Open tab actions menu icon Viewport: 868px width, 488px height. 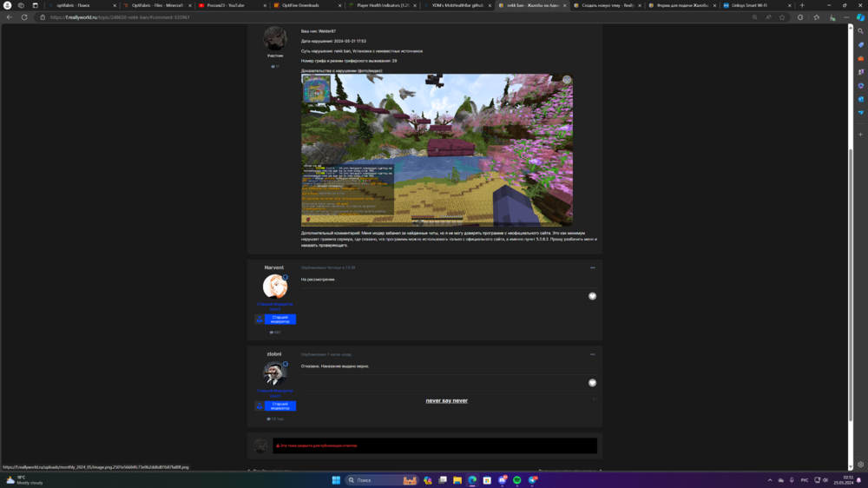pyautogui.click(x=35, y=5)
